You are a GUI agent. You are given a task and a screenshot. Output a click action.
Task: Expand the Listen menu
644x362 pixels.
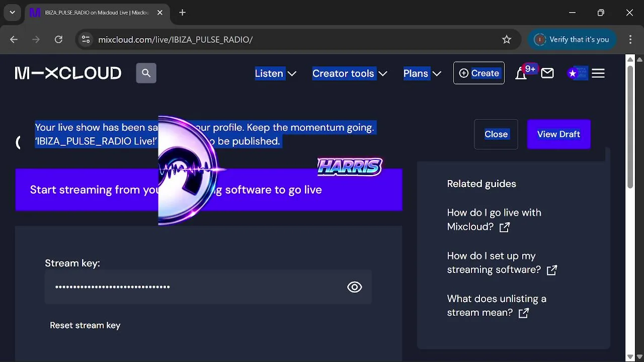click(x=276, y=73)
